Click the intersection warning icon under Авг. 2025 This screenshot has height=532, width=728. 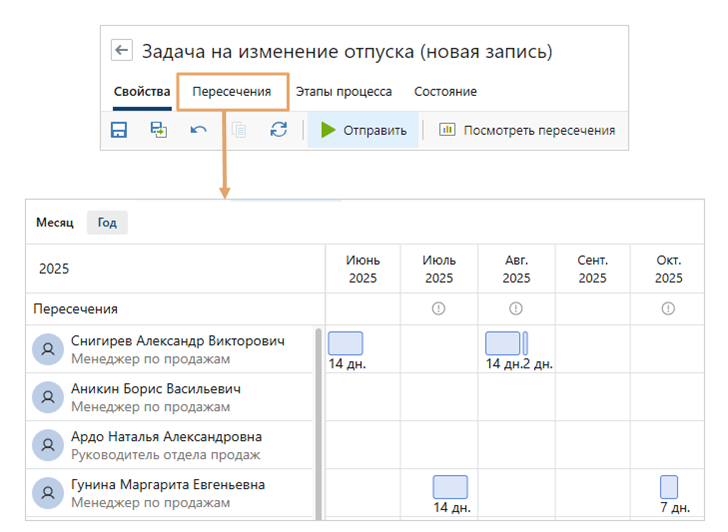coord(516,309)
